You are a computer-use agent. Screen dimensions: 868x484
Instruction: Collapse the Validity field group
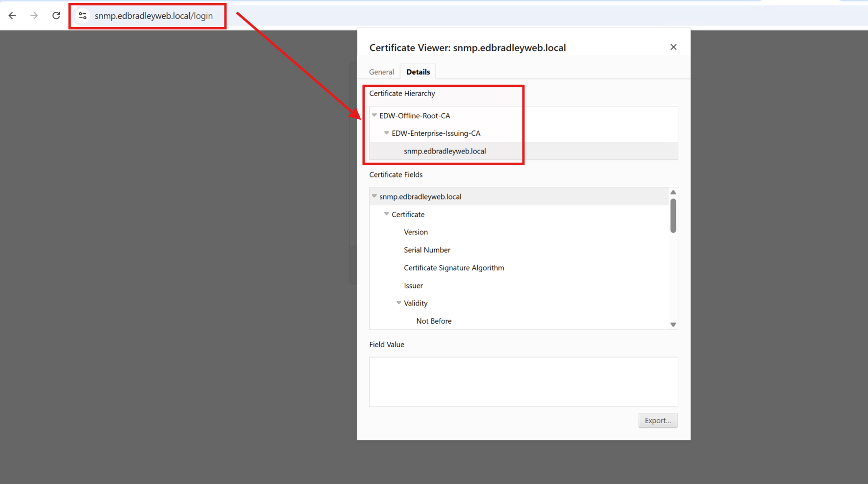pos(399,303)
